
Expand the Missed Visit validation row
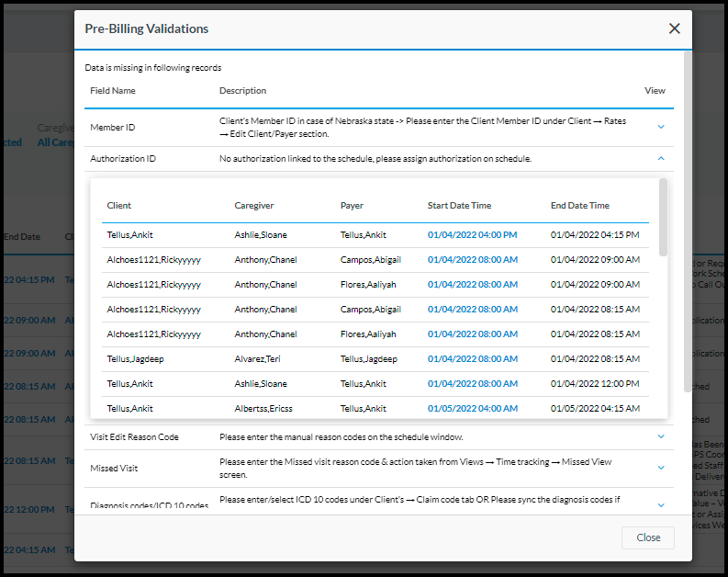point(661,468)
